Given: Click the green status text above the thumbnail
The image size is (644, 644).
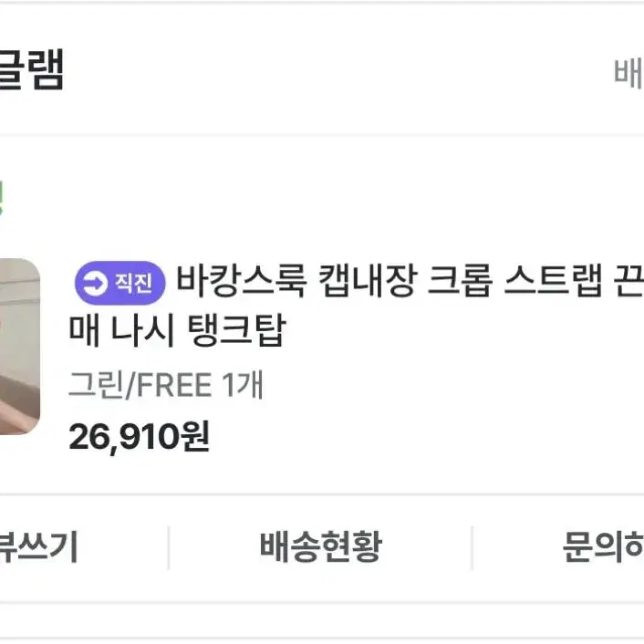Looking at the screenshot, I should click(x=2, y=198).
